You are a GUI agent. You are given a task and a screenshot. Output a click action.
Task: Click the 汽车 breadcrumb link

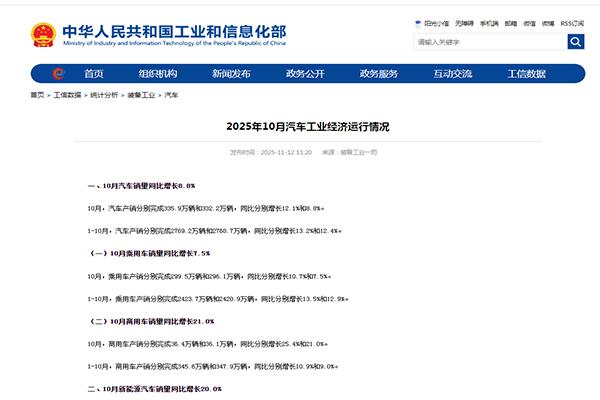click(172, 95)
